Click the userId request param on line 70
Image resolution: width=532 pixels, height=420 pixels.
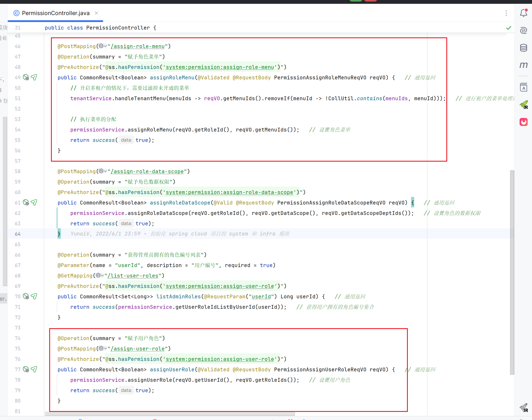click(x=261, y=297)
